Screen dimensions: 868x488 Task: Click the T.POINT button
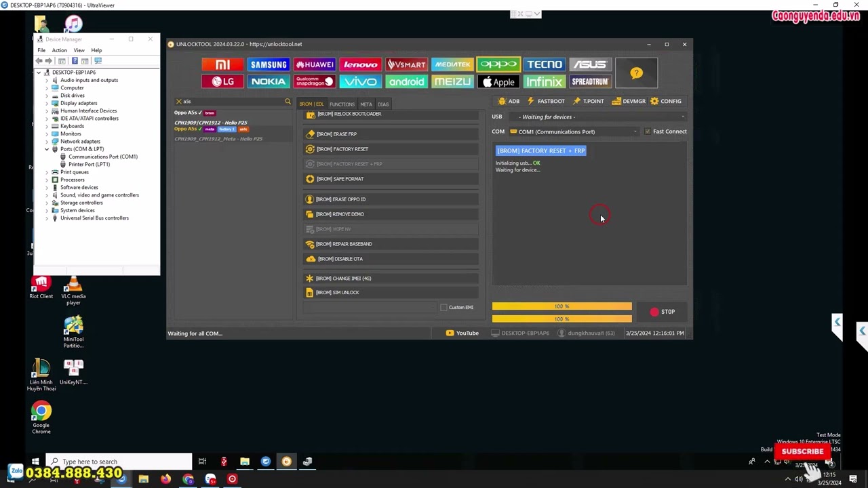[x=588, y=101]
